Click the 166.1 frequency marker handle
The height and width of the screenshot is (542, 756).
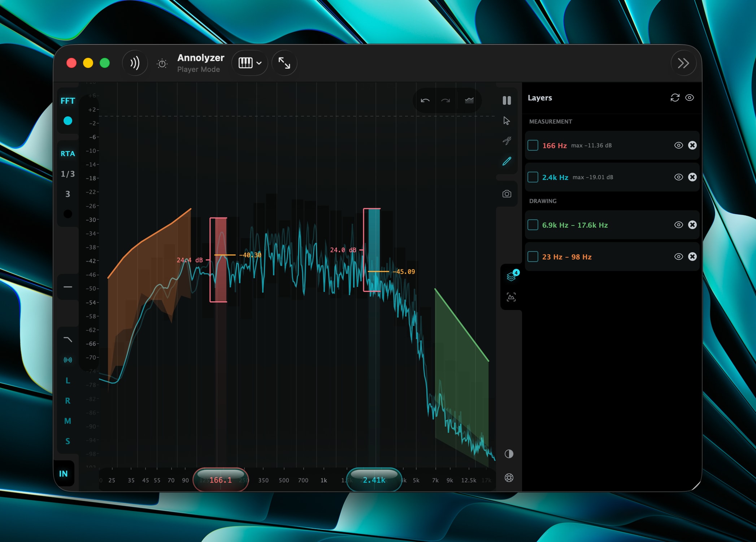[221, 479]
